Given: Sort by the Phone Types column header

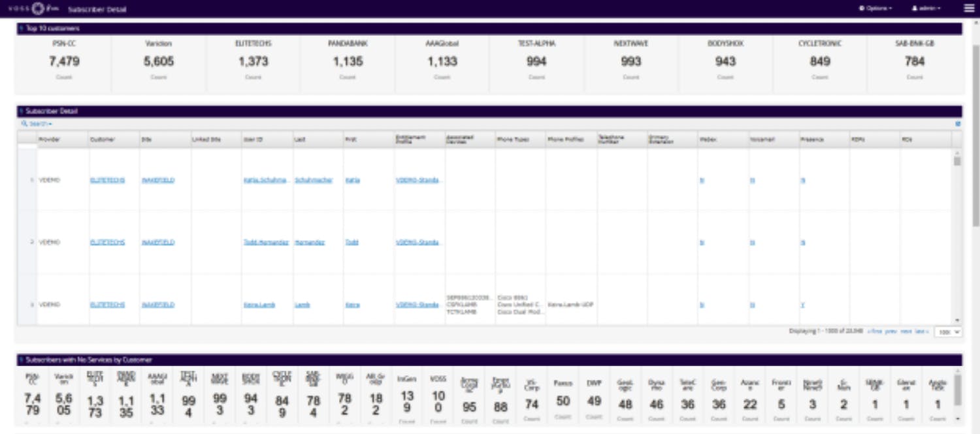Looking at the screenshot, I should click(x=521, y=139).
